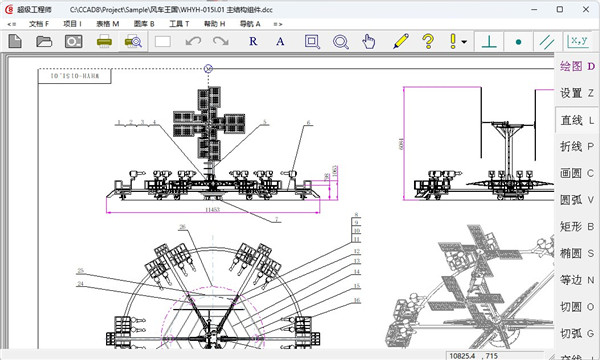Click the <= menu back arrow
Viewport: 600px width, 360px height.
click(12, 24)
